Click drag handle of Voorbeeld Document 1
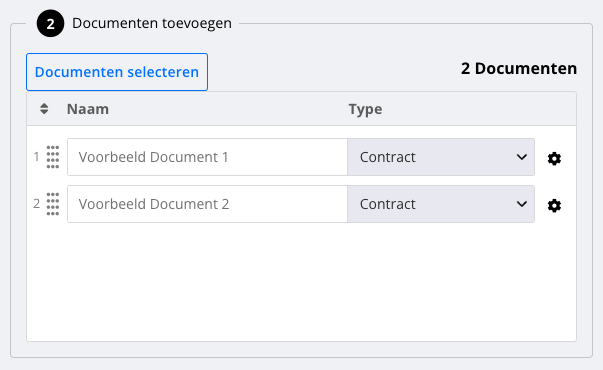The height and width of the screenshot is (370, 603). click(53, 157)
